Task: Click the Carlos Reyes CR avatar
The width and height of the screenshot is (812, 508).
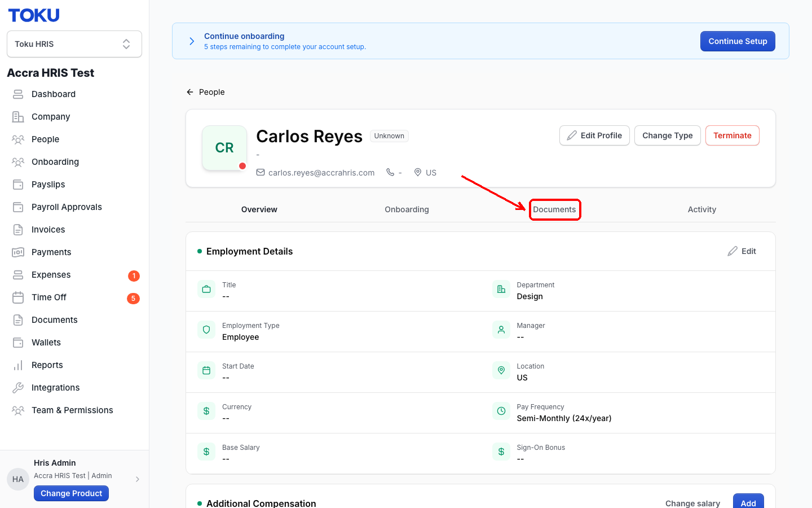Action: [x=224, y=148]
